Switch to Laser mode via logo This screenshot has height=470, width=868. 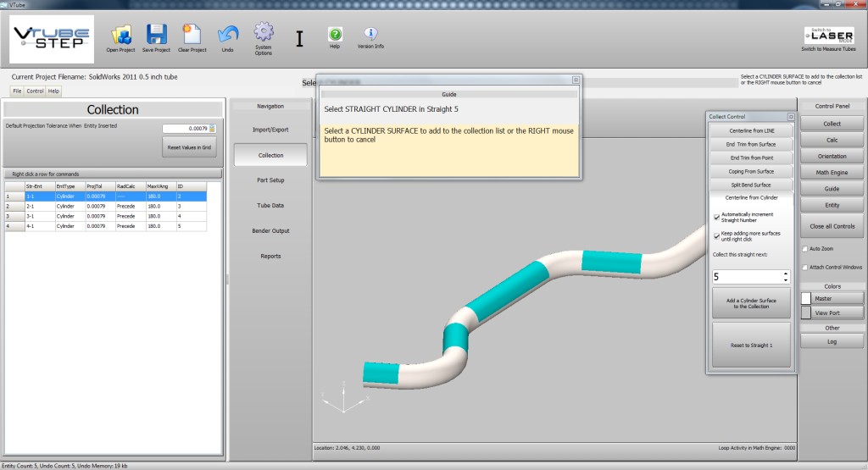click(x=828, y=35)
